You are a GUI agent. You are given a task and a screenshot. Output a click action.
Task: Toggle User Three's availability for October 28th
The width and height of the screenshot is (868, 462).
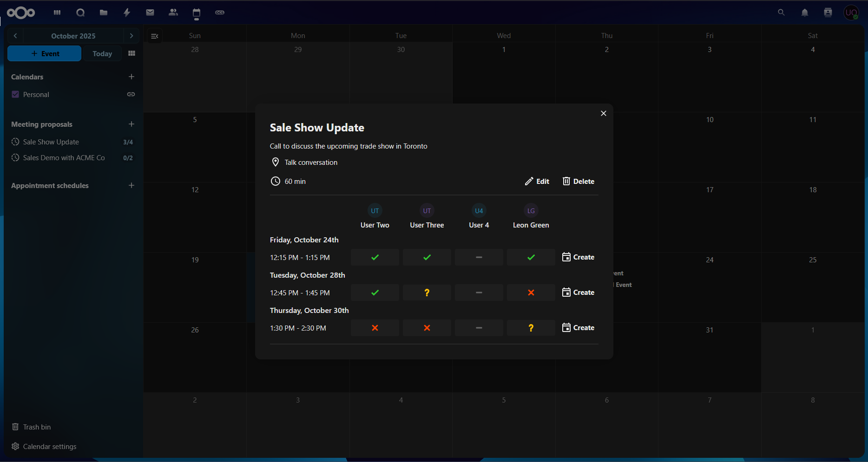click(427, 292)
